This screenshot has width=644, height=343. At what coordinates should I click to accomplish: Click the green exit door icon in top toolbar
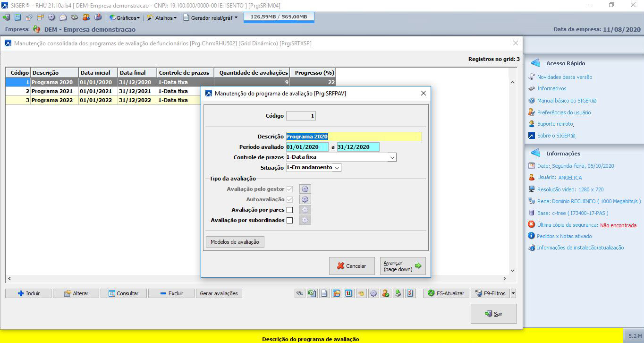click(6, 17)
